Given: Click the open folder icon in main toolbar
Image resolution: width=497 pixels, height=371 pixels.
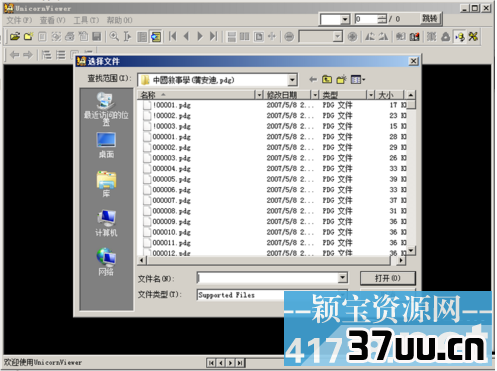Looking at the screenshot, I should (15, 36).
